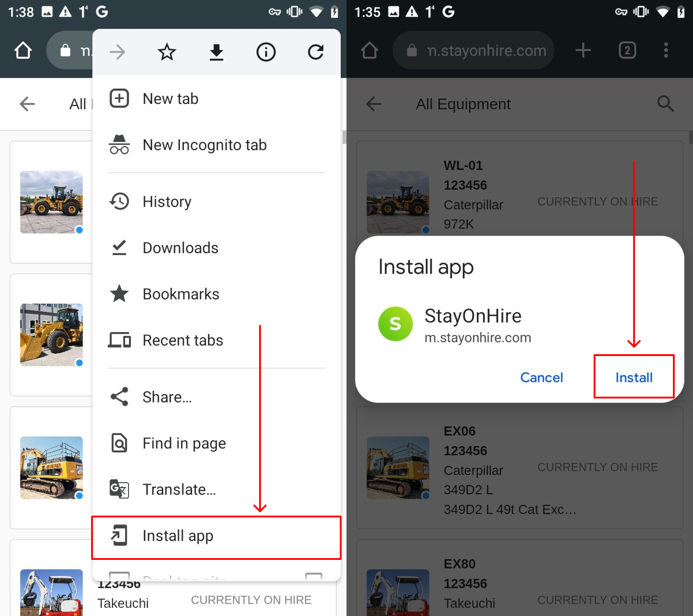
Task: Go back using arrow in right All Equipment header
Action: pos(374,104)
